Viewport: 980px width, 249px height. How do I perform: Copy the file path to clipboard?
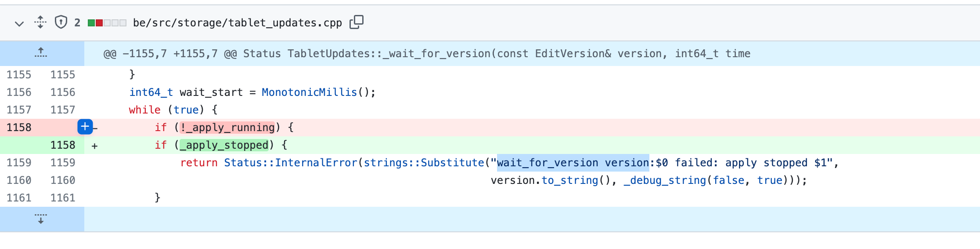tap(357, 22)
